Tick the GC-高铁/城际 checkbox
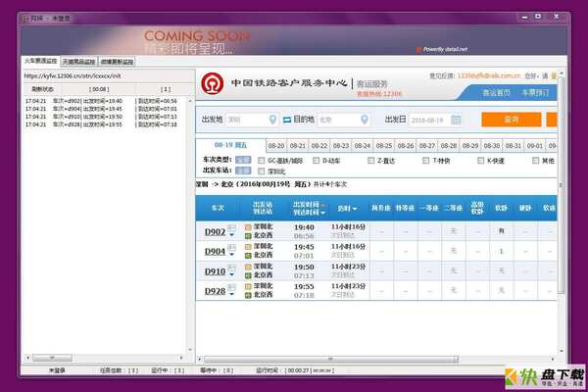This screenshot has height=392, width=588. [x=262, y=161]
